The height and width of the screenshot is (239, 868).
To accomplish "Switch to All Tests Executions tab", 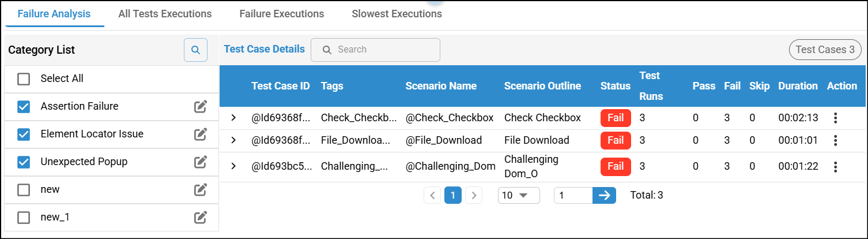I will pos(165,14).
